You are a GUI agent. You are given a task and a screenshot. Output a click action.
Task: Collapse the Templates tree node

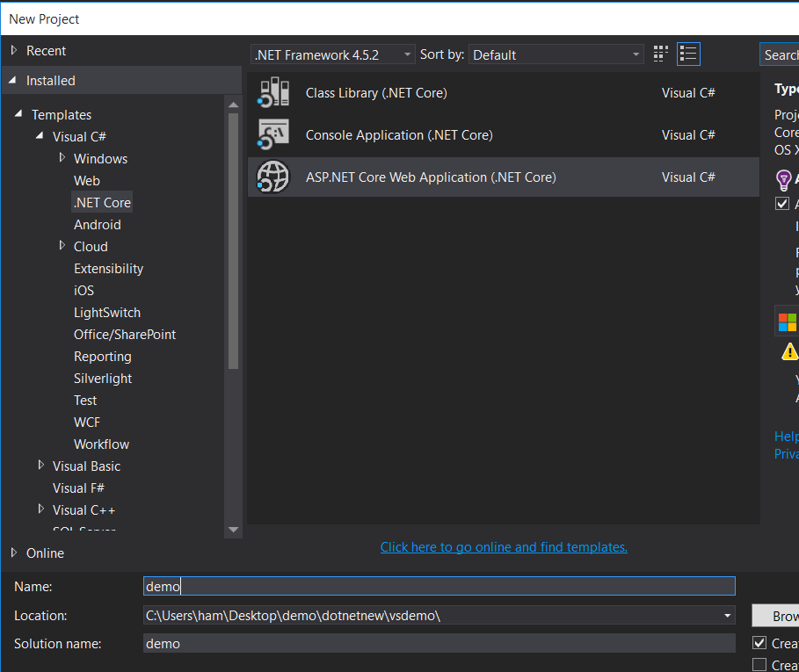[x=18, y=114]
